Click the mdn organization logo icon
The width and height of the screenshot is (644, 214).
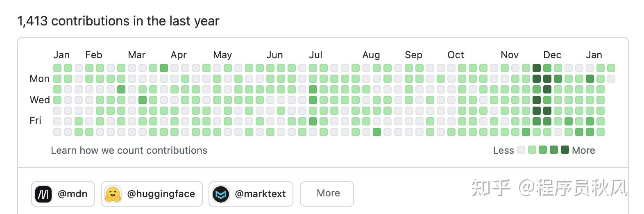tap(43, 194)
